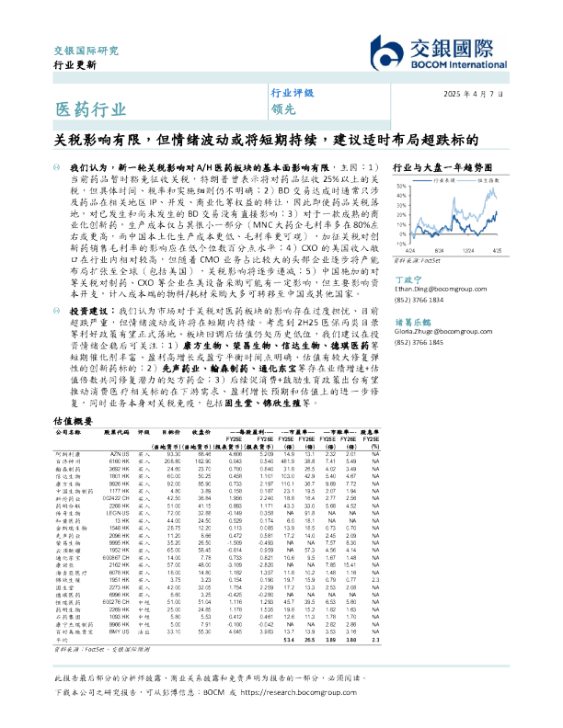The width and height of the screenshot is (563, 728).
Task: Click the 行业评级 label
Action: point(292,95)
